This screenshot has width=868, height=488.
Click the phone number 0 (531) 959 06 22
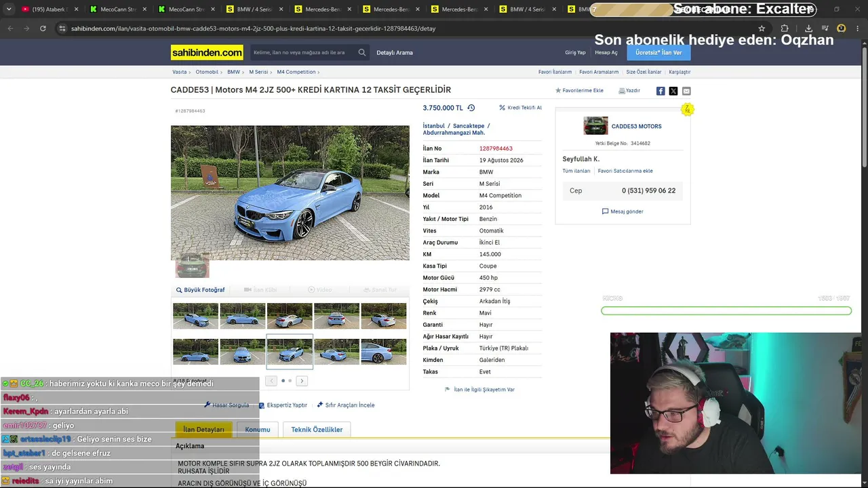click(648, 191)
